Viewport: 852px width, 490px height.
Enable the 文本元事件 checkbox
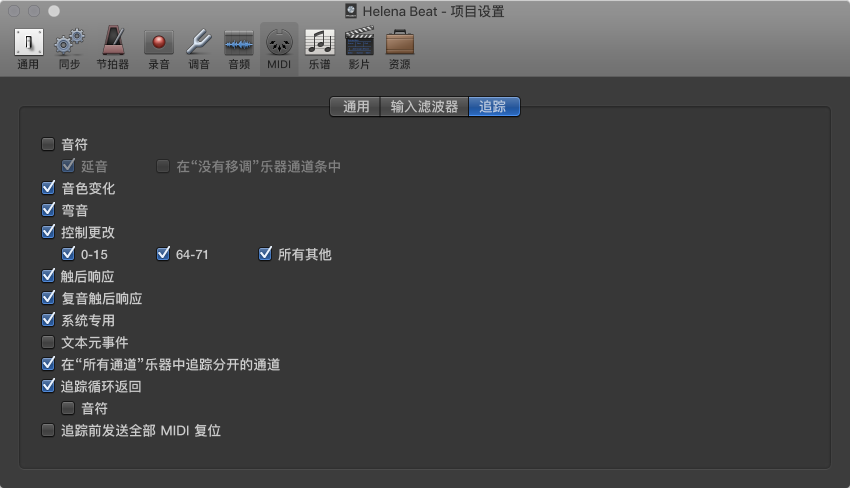(48, 342)
